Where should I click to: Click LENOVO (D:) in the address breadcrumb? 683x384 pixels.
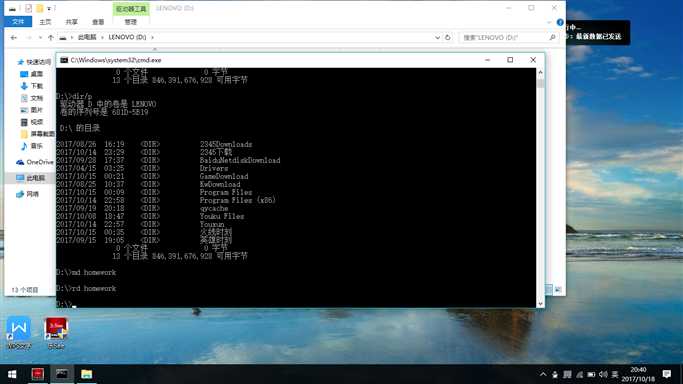(127, 37)
